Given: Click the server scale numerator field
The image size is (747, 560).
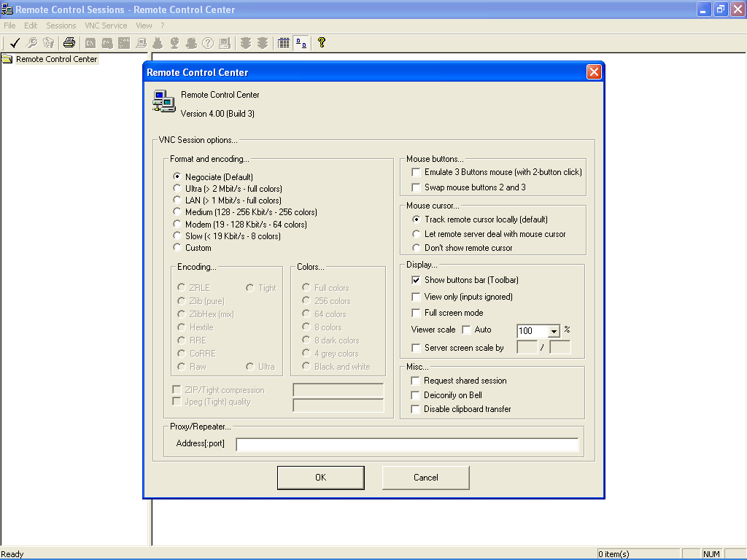Looking at the screenshot, I should click(x=527, y=348).
